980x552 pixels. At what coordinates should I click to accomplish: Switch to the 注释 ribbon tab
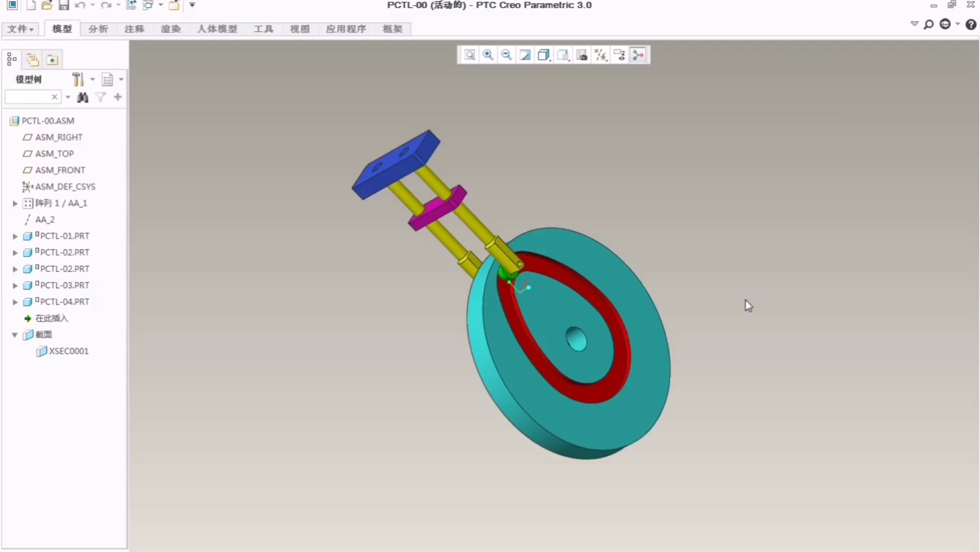pos(135,29)
